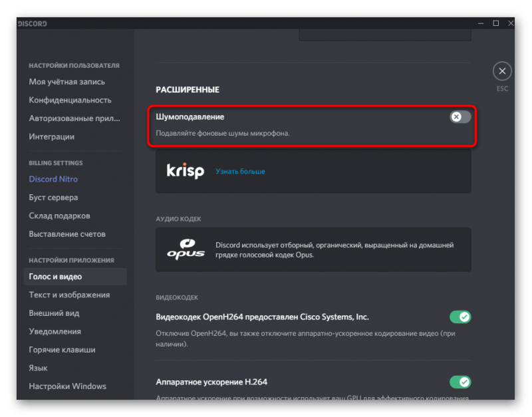Click the Opus codec description text
Image resolution: width=532 pixels, height=417 pixels.
tap(334, 249)
